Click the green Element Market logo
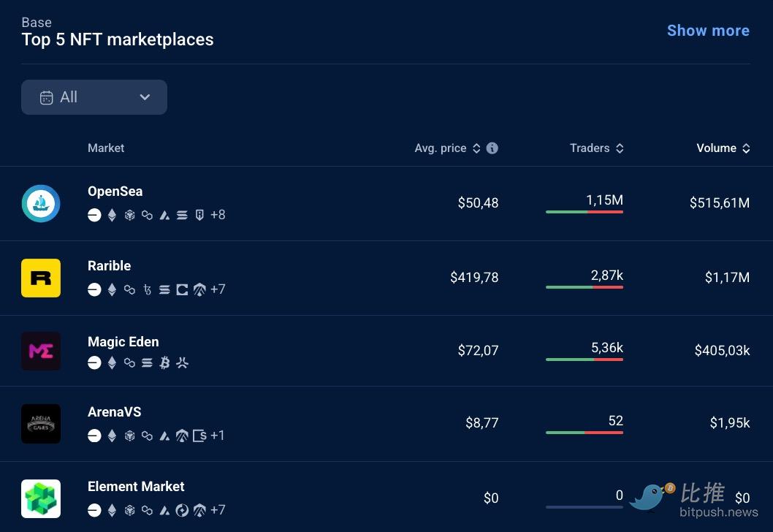This screenshot has width=773, height=532. point(41,498)
